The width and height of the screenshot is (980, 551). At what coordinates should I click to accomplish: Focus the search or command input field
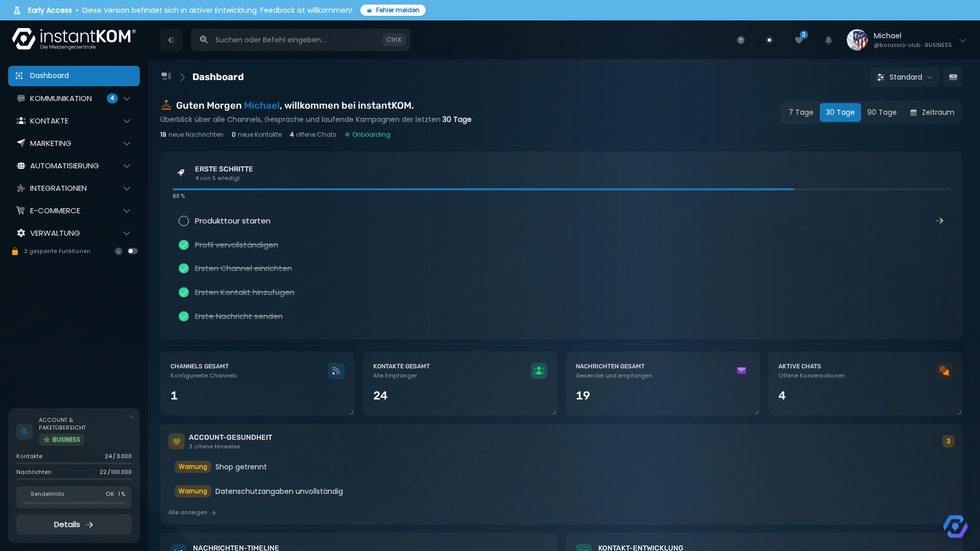tap(301, 40)
